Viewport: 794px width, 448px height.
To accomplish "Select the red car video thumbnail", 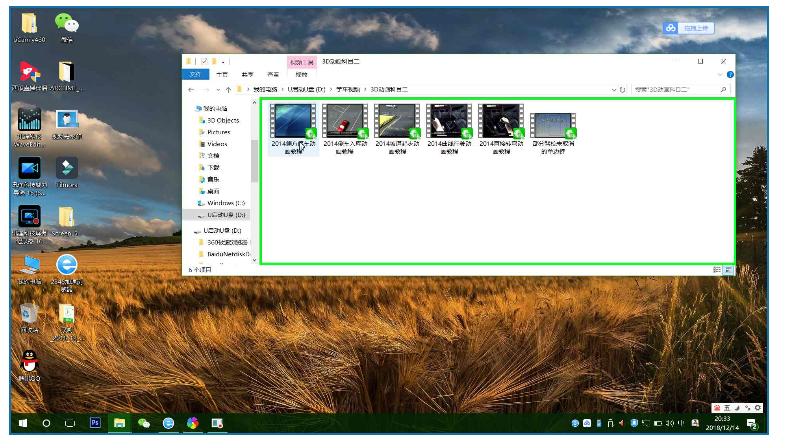I will tap(345, 121).
